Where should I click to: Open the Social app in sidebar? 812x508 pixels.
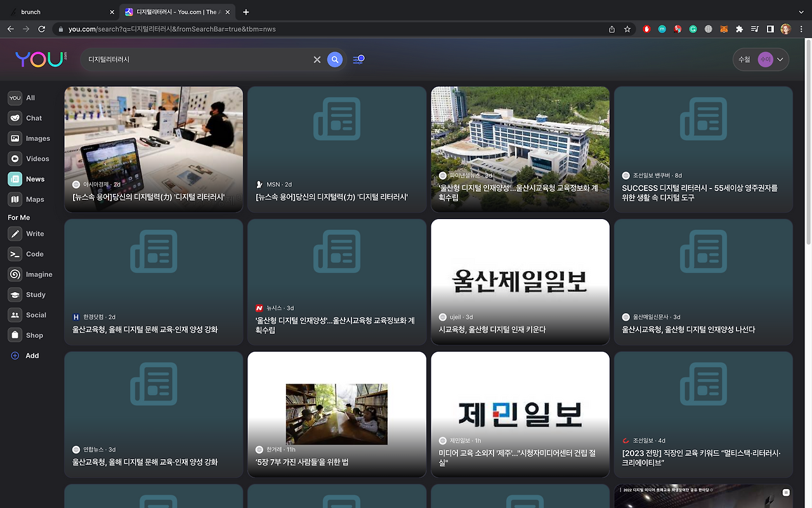pyautogui.click(x=27, y=315)
